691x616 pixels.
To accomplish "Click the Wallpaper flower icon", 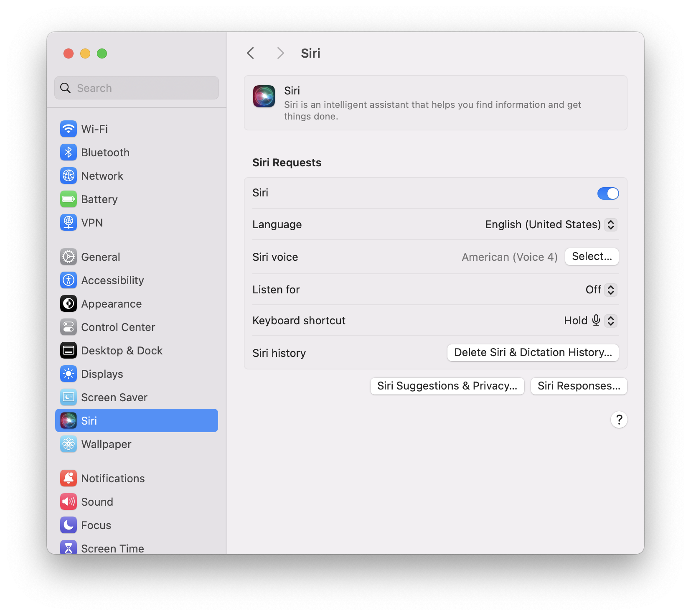I will [69, 444].
